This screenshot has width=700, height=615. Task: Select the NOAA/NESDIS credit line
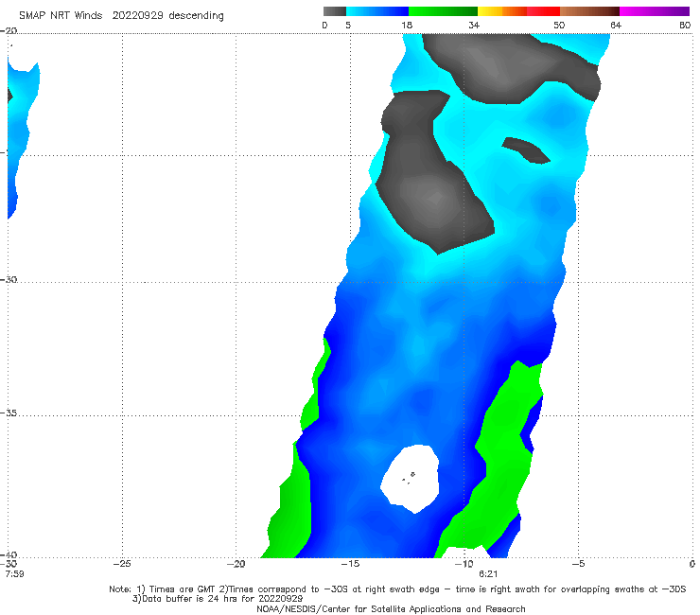[x=391, y=609]
